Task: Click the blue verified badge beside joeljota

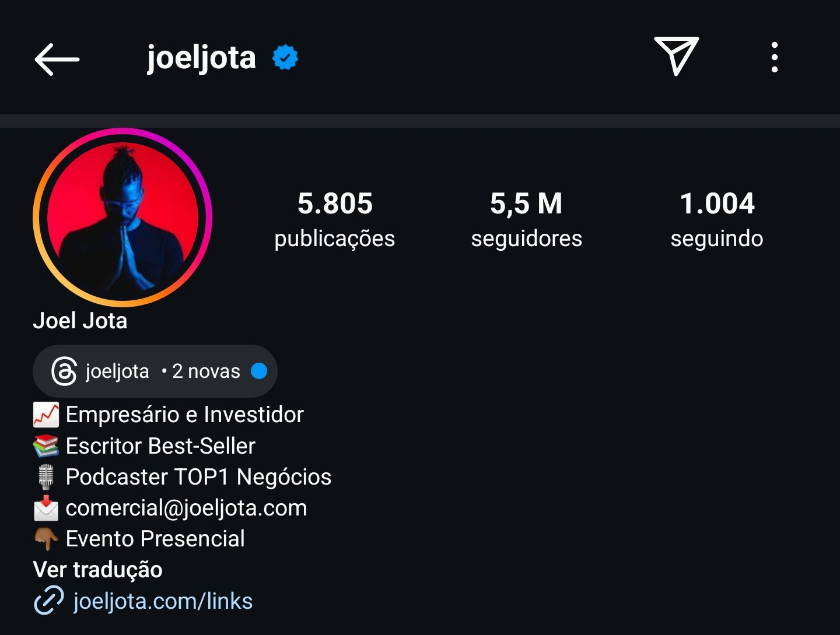Action: pos(285,57)
